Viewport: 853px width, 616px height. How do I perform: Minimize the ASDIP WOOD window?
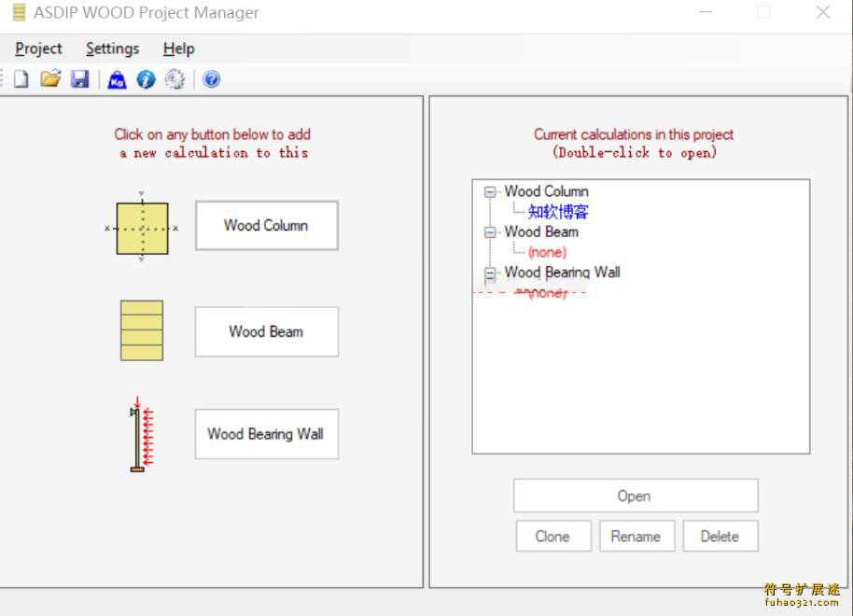pos(706,12)
